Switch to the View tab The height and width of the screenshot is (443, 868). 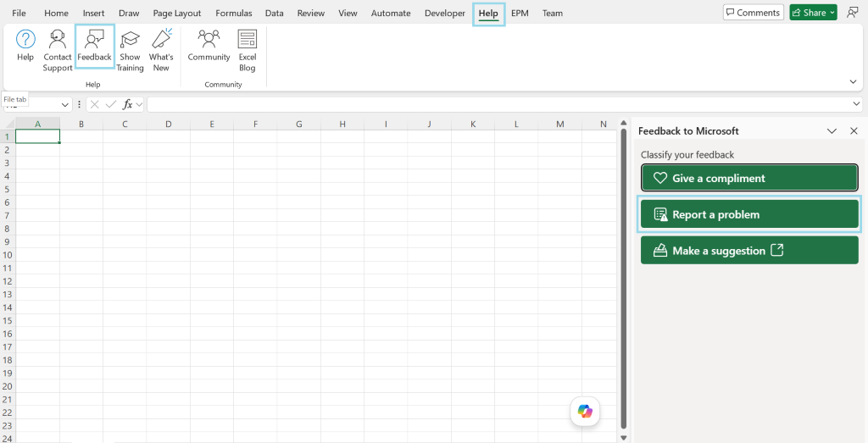point(348,13)
